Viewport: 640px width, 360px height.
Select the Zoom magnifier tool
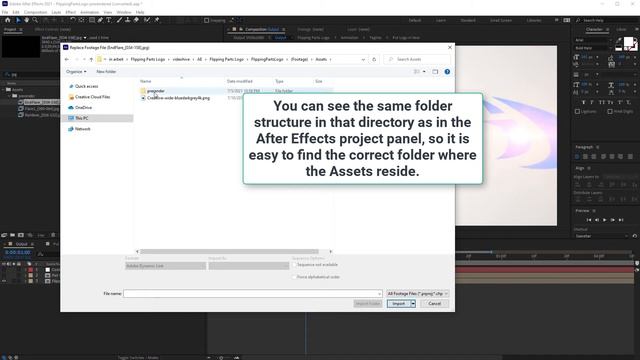(35, 20)
